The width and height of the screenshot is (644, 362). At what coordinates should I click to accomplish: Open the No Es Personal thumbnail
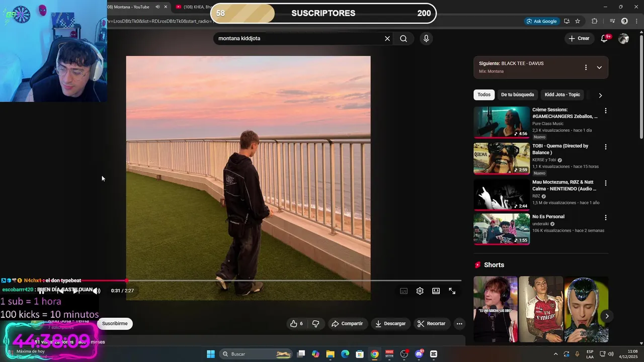pyautogui.click(x=502, y=229)
